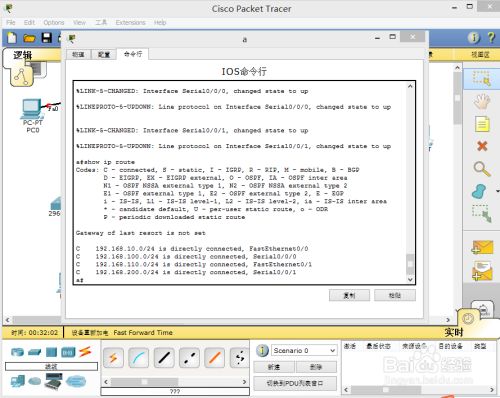
Task: Activate the red X Delete tool
Action: (x=482, y=146)
